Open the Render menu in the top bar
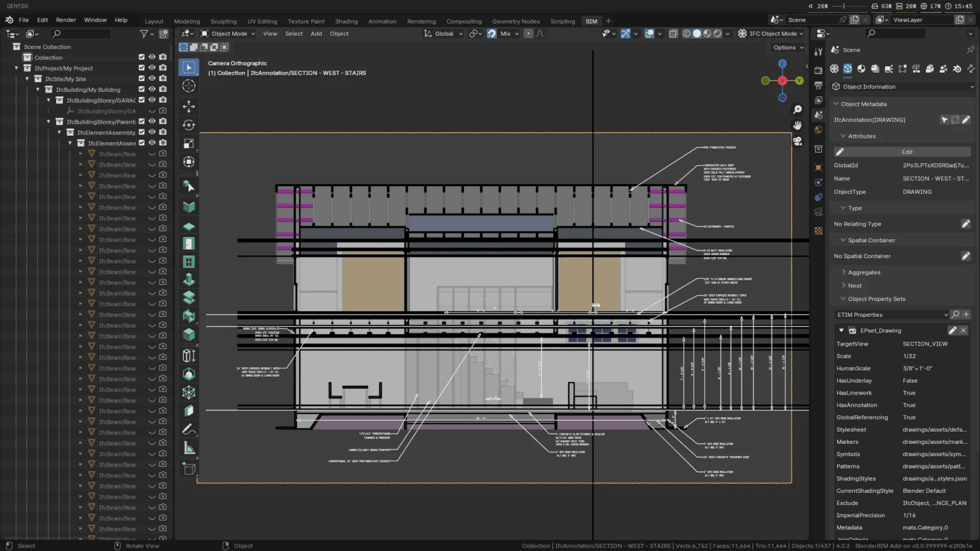The image size is (980, 551). [x=66, y=20]
